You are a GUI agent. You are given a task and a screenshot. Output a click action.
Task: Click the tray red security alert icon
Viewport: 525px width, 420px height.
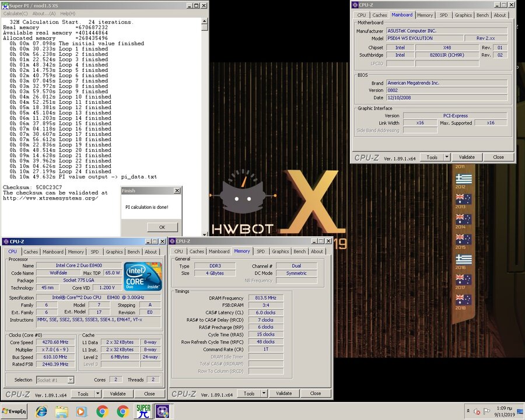click(x=477, y=412)
